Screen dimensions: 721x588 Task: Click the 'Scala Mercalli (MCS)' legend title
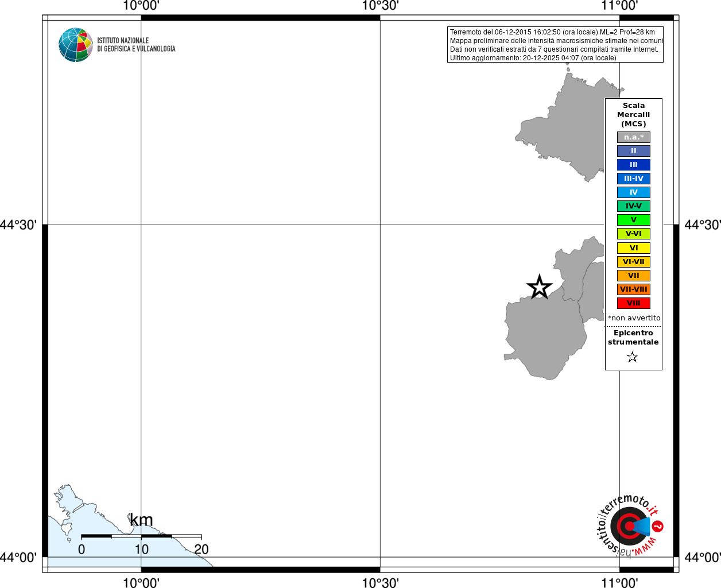click(x=634, y=115)
